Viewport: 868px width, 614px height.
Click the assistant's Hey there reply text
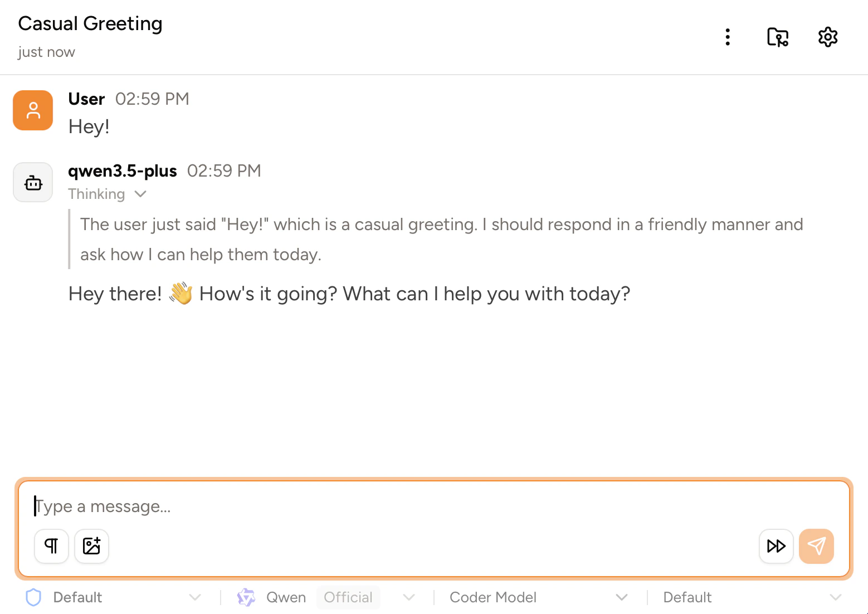[349, 294]
